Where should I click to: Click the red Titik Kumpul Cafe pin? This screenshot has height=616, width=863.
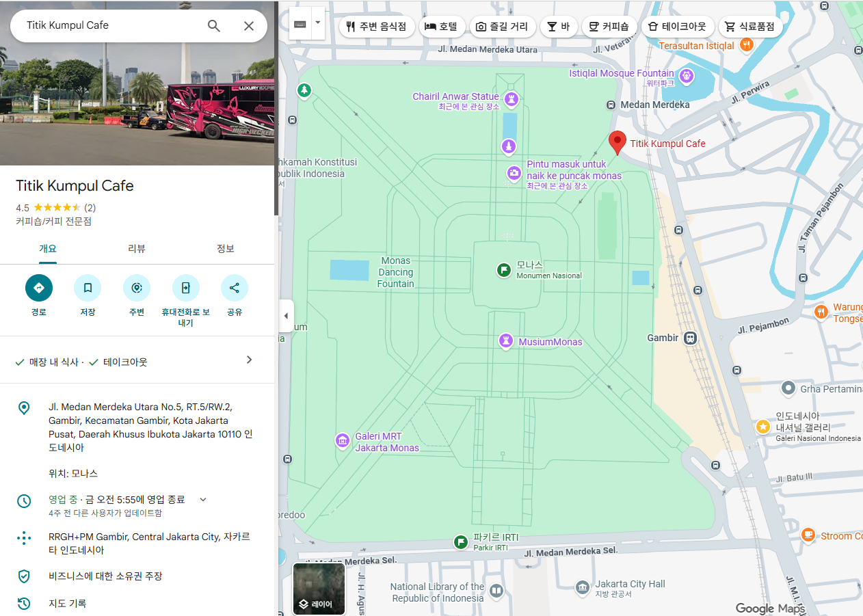click(x=618, y=143)
